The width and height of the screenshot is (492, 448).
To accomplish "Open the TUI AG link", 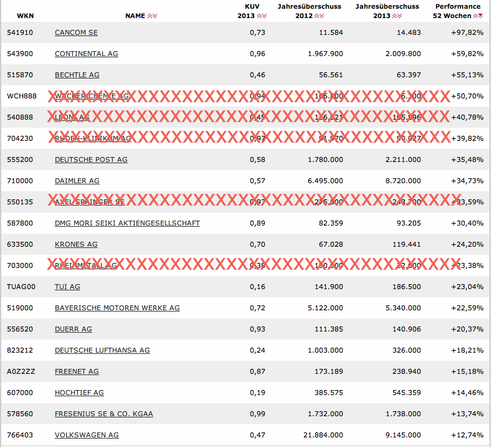I will tap(67, 287).
